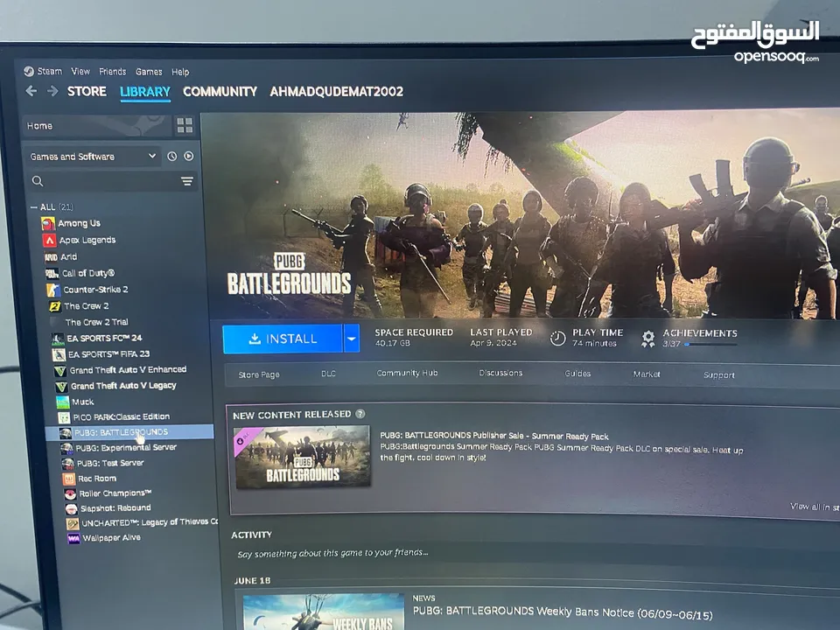This screenshot has height=630, width=840.
Task: Open the Summer Ready Pack thumbnail
Action: [x=302, y=457]
